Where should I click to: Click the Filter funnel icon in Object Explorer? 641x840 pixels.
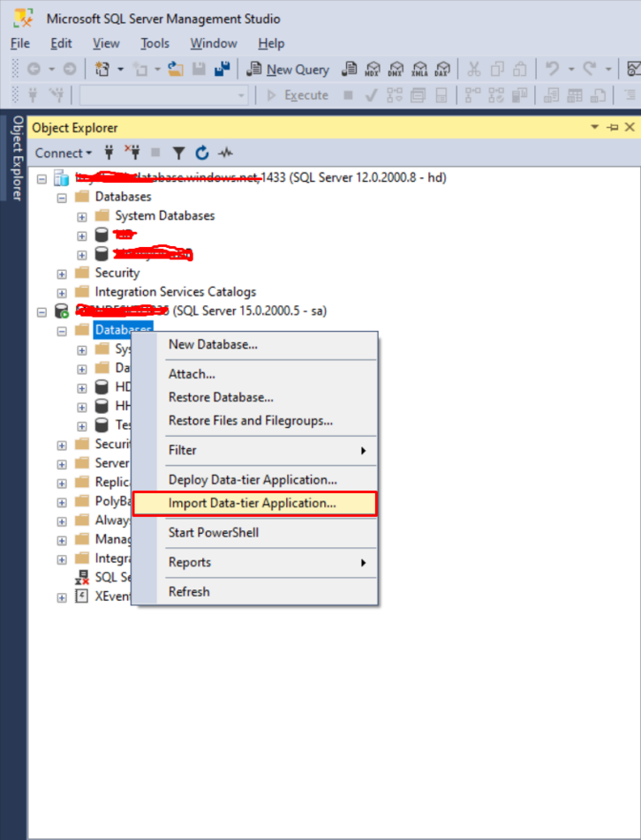tap(178, 154)
